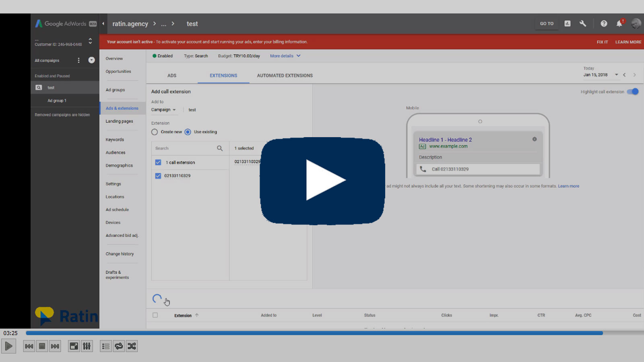The height and width of the screenshot is (362, 644).
Task: Switch customer ID account selector arrows
Action: (x=90, y=41)
